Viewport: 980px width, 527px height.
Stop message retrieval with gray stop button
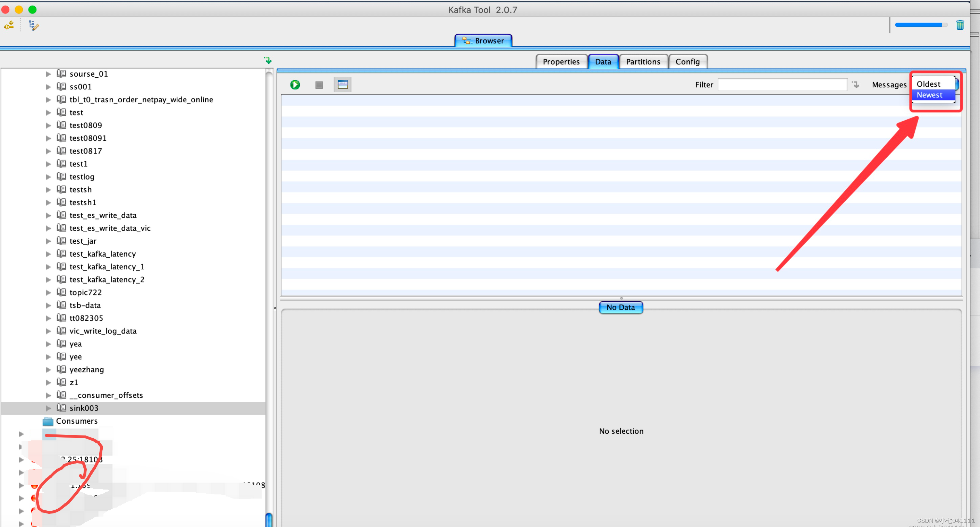click(319, 85)
